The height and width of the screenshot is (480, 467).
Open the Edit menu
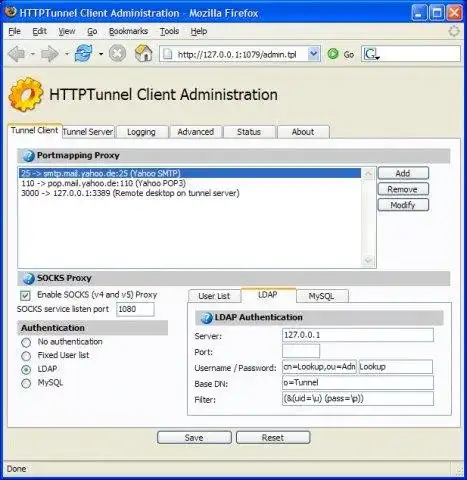(x=39, y=31)
